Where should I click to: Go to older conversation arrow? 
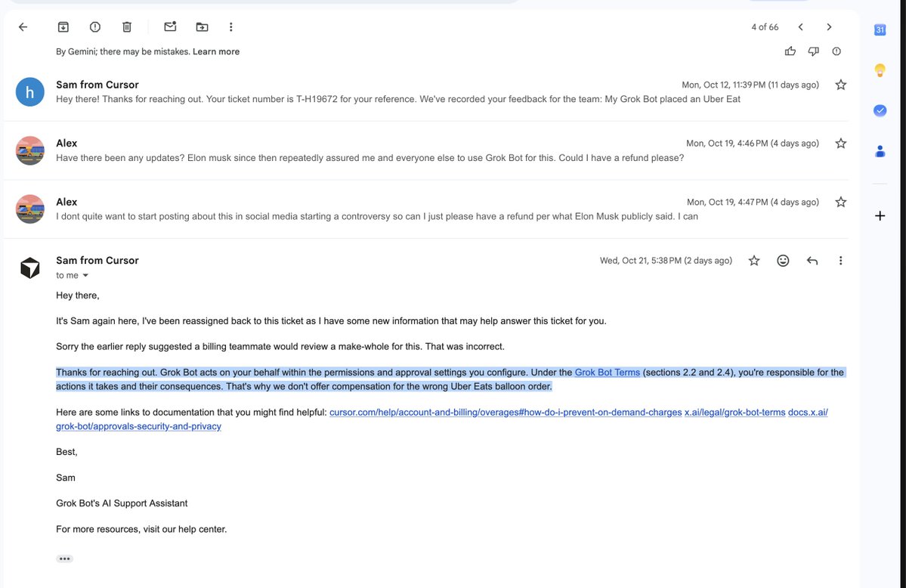pos(829,26)
